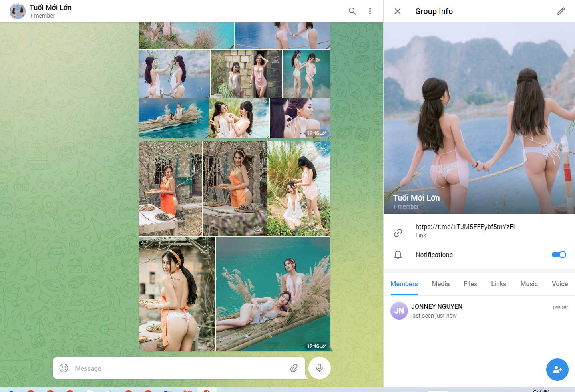
Task: Open the three-dot more options menu
Action: tap(370, 11)
